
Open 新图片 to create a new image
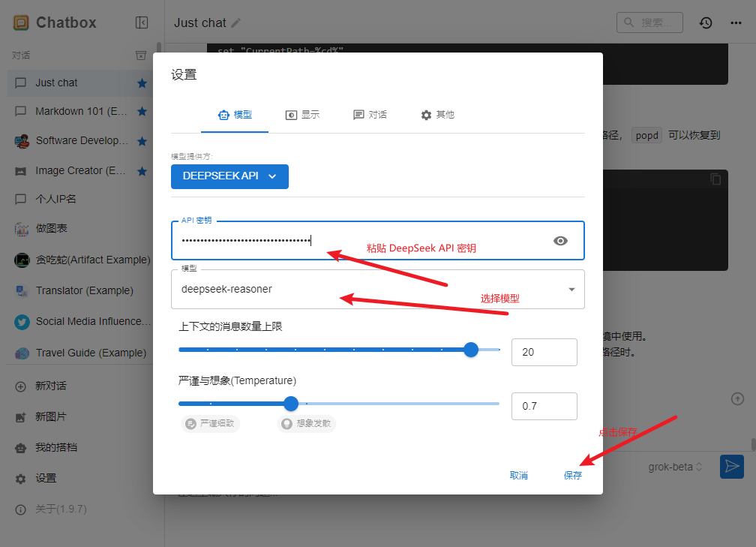point(50,416)
